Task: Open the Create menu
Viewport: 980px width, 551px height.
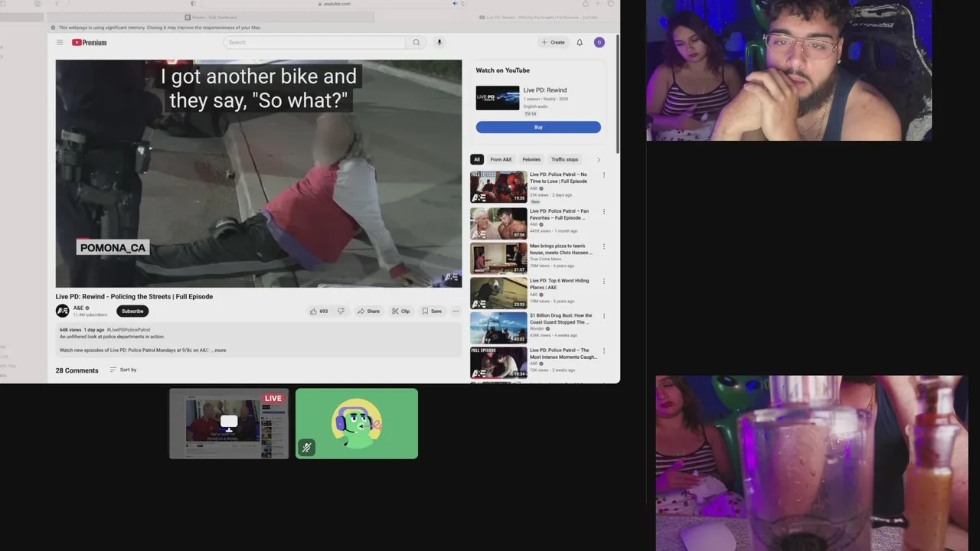Action: tap(553, 42)
